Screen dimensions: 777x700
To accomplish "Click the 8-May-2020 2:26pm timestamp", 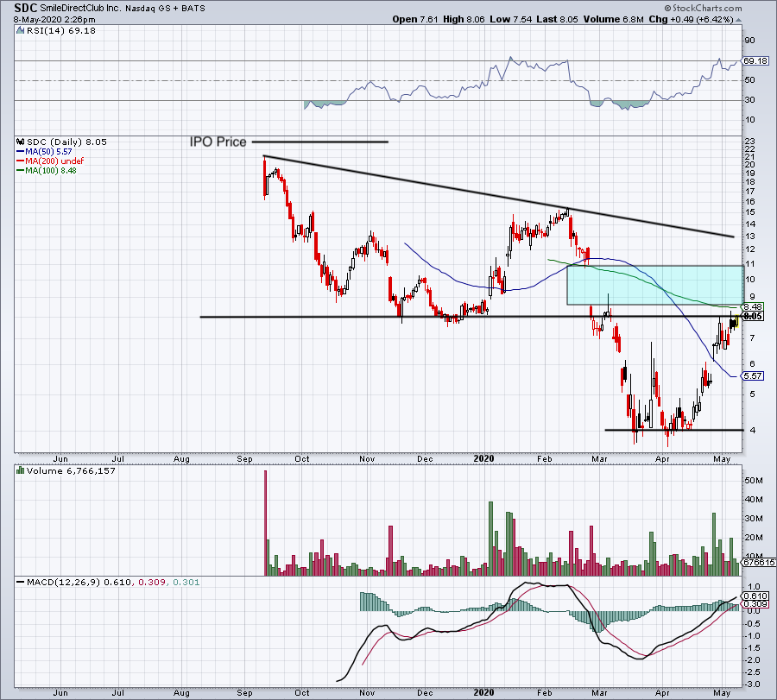I will tap(55, 20).
